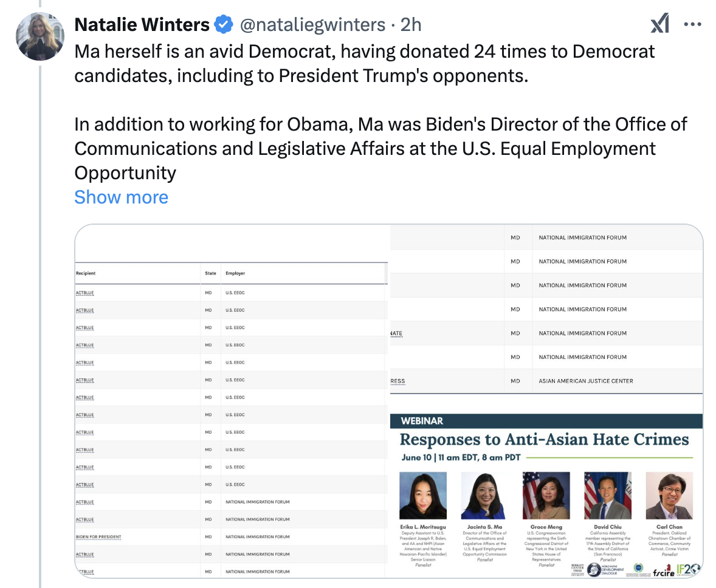Click Carl Chan panelist photo
Screen dimensions: 716x588
669,495
